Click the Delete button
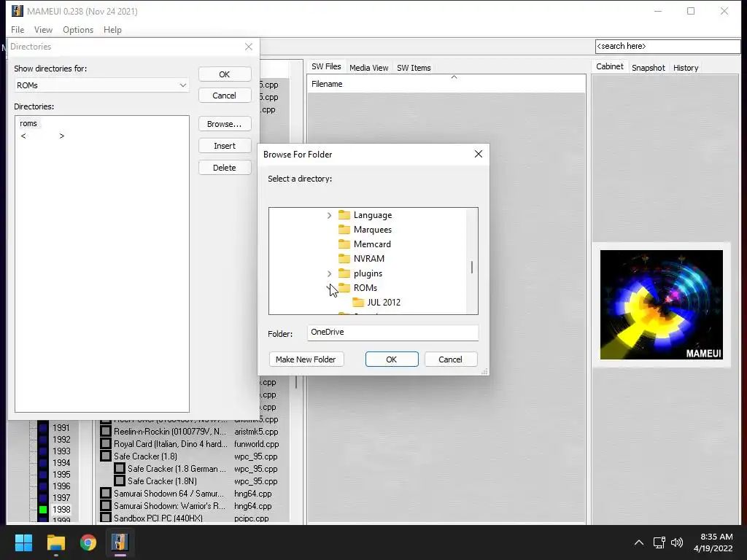This screenshot has width=747, height=560. pos(225,168)
